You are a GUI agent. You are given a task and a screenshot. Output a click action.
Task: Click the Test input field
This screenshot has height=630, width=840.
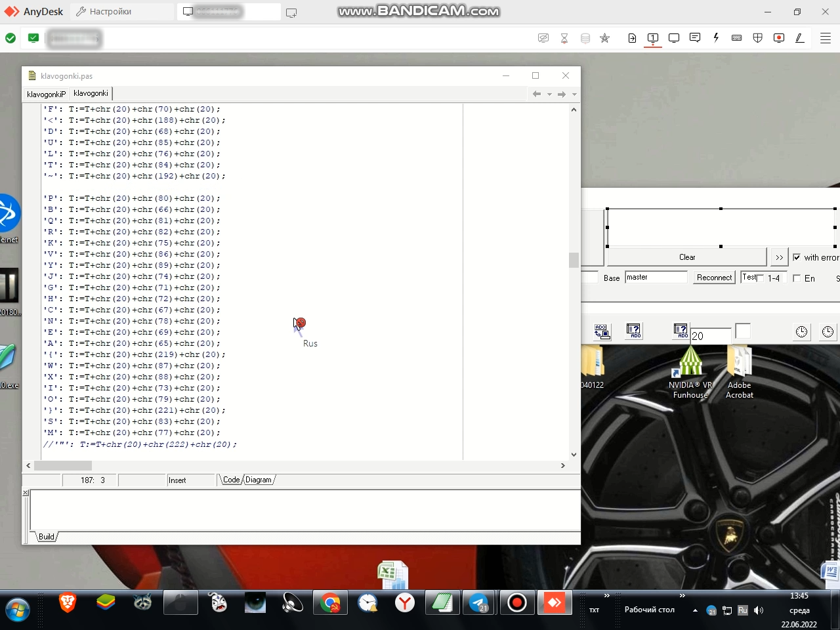coord(748,278)
